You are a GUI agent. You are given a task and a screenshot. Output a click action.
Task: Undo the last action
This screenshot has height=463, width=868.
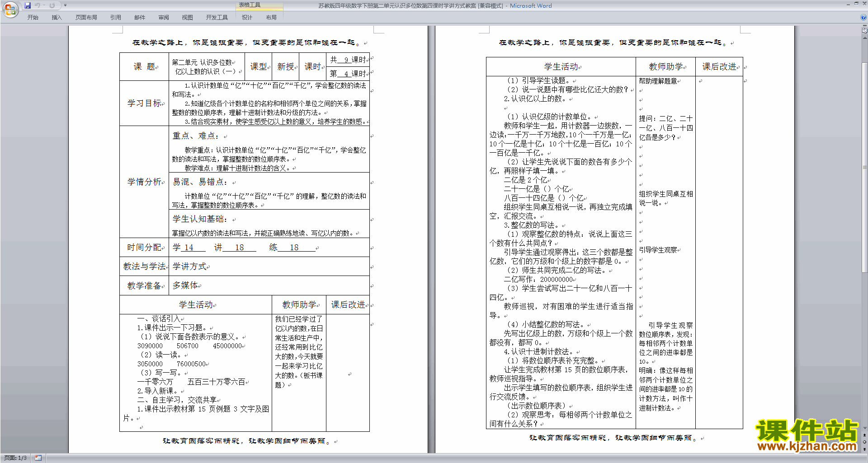point(38,5)
